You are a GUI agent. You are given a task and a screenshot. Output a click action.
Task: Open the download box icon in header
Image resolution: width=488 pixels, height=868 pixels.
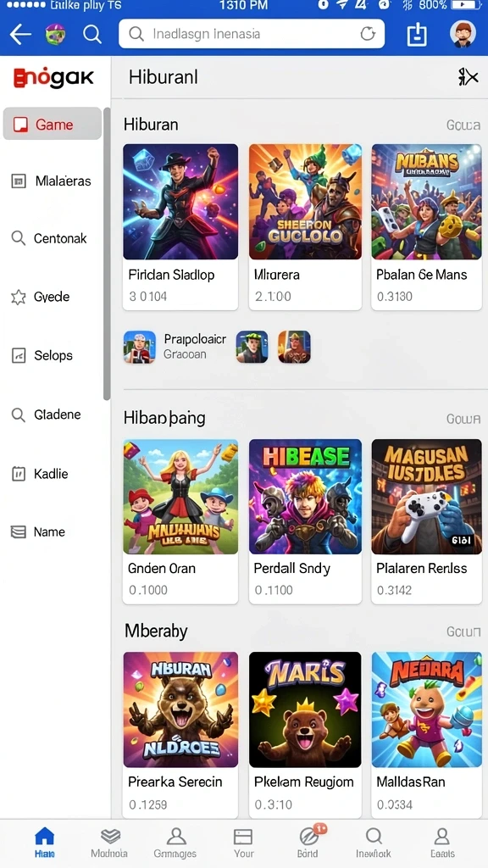417,34
